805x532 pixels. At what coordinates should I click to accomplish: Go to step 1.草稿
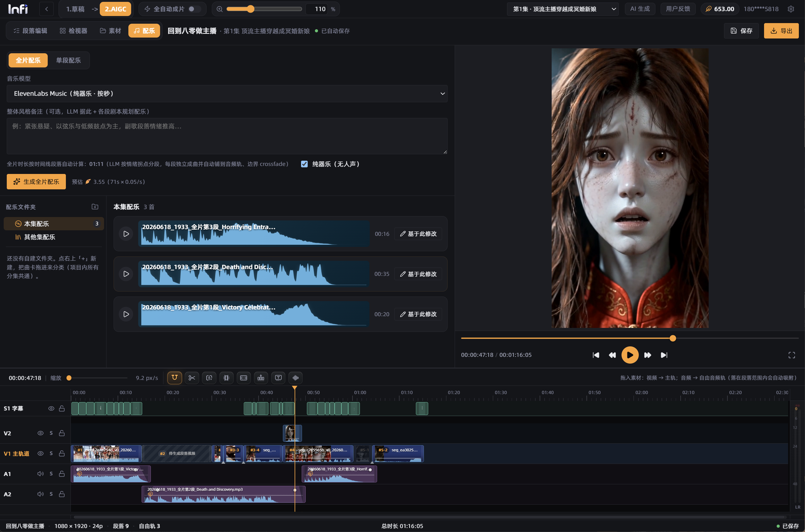tap(75, 9)
